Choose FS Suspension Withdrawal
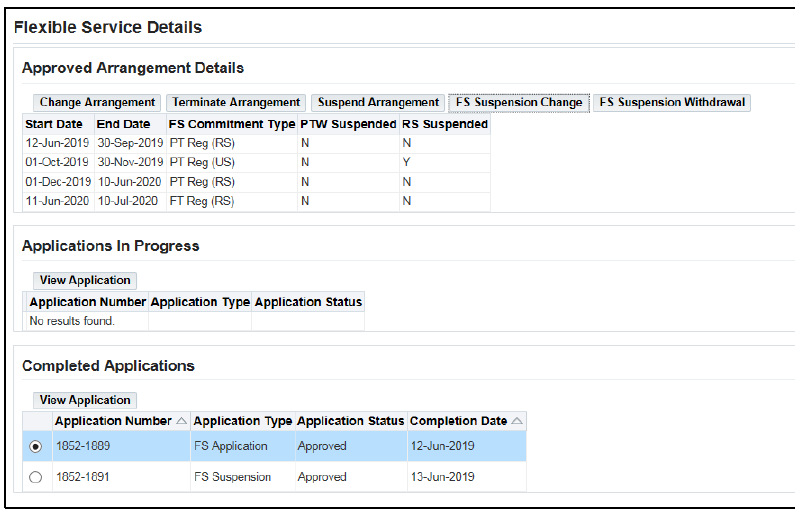Image resolution: width=795 pixels, height=509 pixels. pos(671,102)
